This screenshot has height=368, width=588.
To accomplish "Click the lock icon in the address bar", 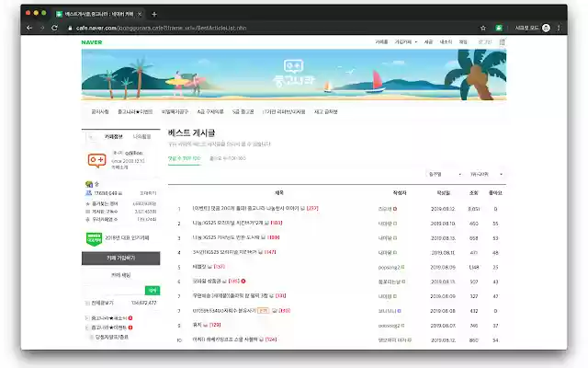I will point(70,29).
